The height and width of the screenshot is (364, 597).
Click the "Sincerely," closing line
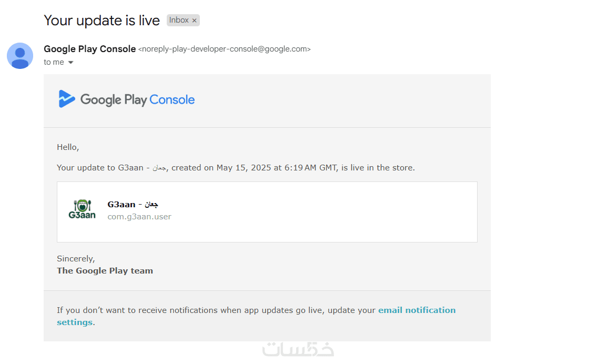(76, 259)
